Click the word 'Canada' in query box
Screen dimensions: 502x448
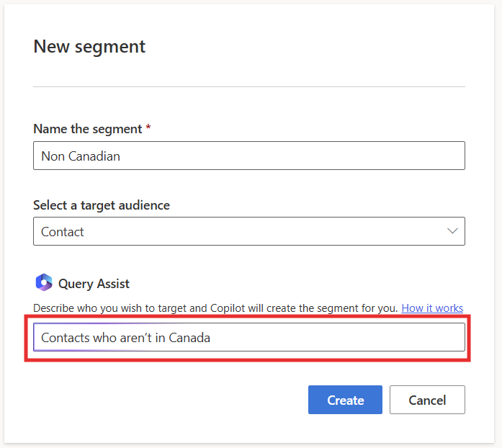189,337
